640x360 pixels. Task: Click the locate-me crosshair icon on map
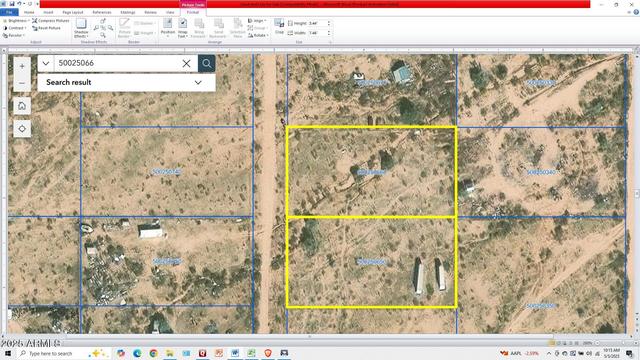coord(22,129)
